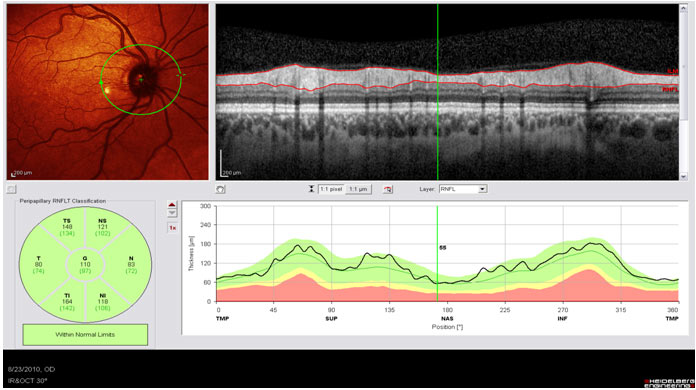
Task: Click the SUP label on position axis
Action: (x=332, y=319)
